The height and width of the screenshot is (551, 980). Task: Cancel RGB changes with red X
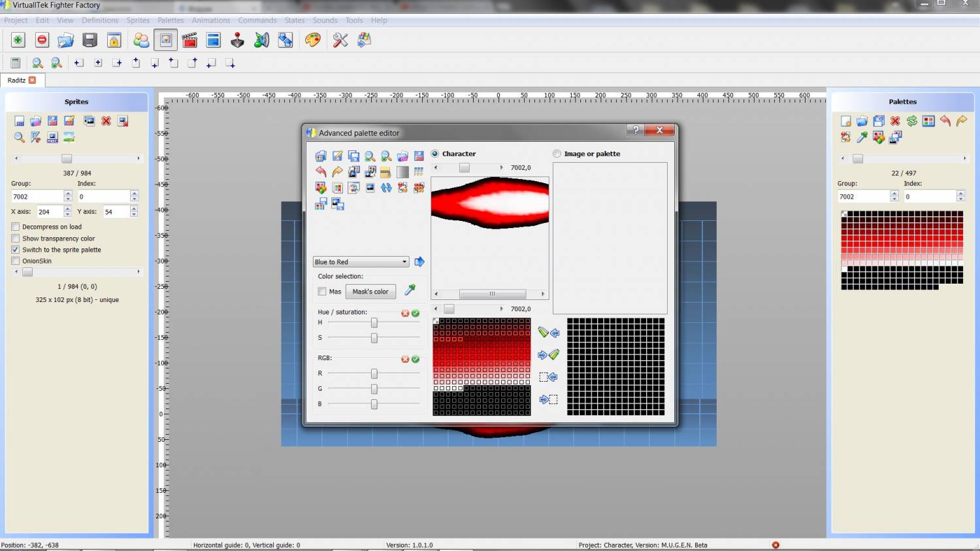(x=405, y=359)
